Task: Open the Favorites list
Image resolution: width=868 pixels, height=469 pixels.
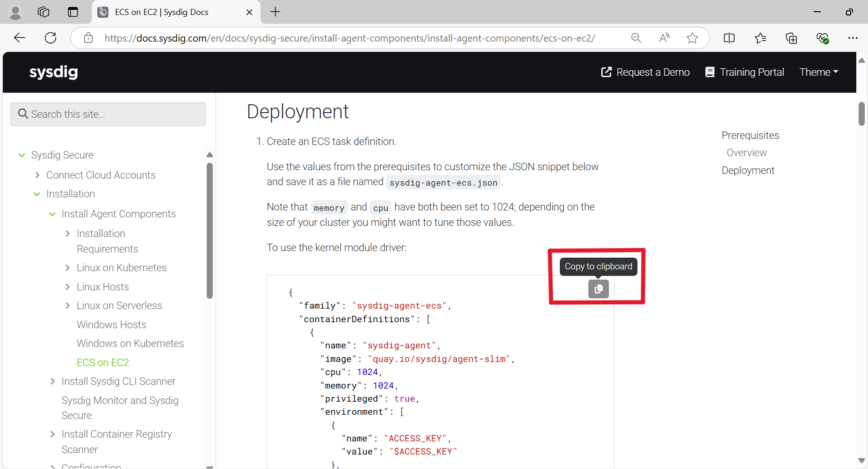Action: coord(760,38)
